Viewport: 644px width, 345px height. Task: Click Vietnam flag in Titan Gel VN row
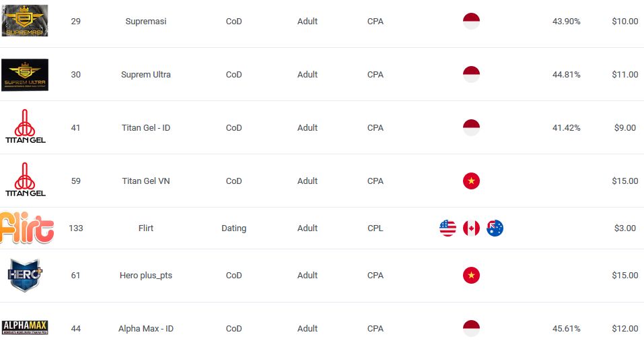pos(471,181)
